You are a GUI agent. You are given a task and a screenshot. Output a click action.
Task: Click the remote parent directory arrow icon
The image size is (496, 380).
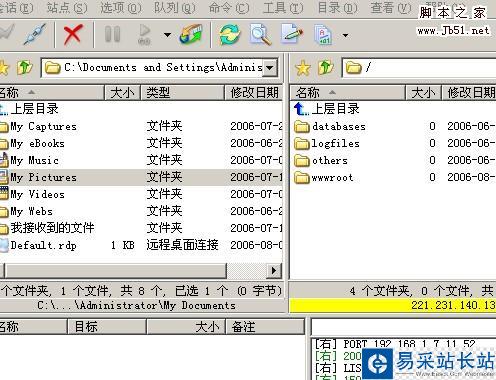[301, 109]
